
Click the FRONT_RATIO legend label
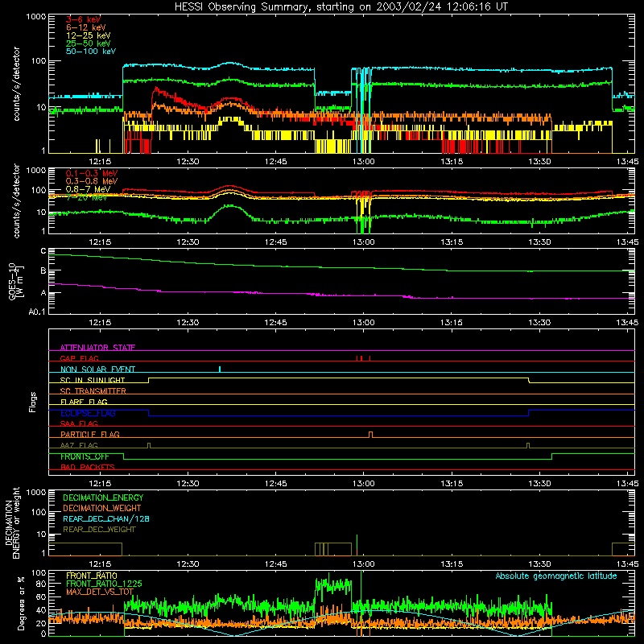pos(92,576)
